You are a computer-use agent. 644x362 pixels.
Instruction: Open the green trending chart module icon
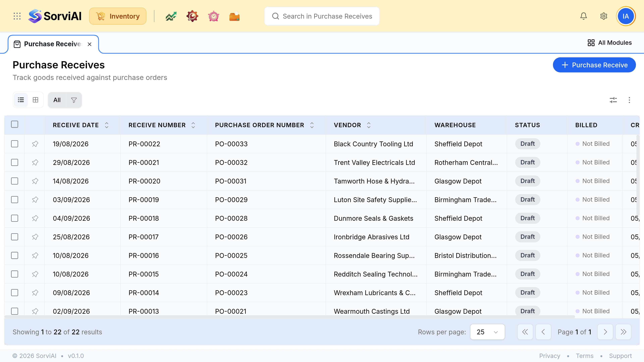click(x=171, y=16)
